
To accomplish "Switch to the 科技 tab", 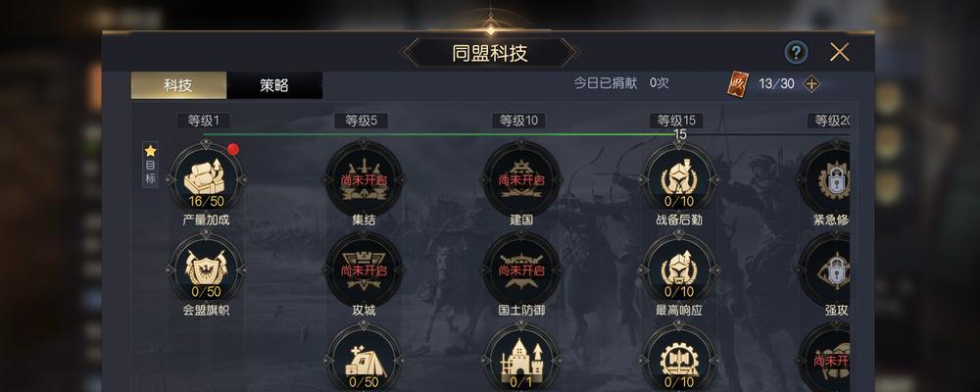I will click(x=178, y=85).
